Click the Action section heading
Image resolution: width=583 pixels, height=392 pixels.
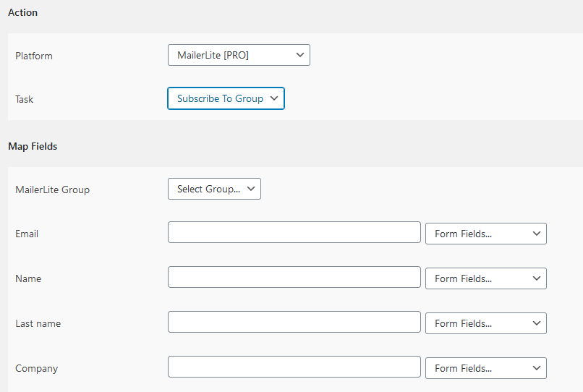22,12
